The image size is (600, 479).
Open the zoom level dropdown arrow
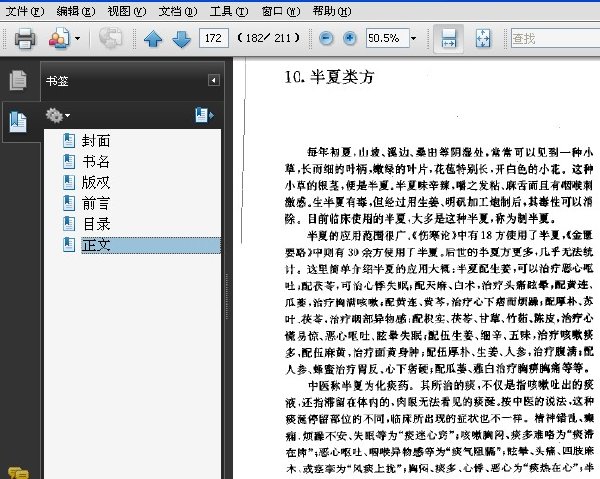(413, 38)
